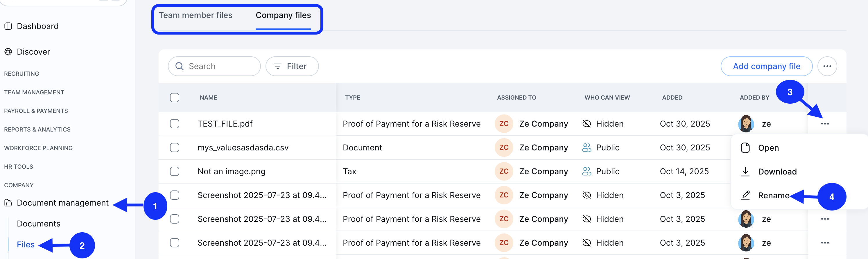Expand the PAYROLL & PAYMENTS section

pos(36,111)
